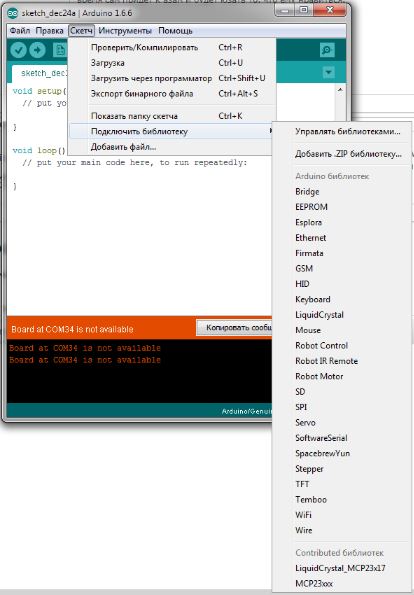Image resolution: width=414 pixels, height=595 pixels.
Task: Include the LiquidCrystal library
Action: click(x=319, y=315)
